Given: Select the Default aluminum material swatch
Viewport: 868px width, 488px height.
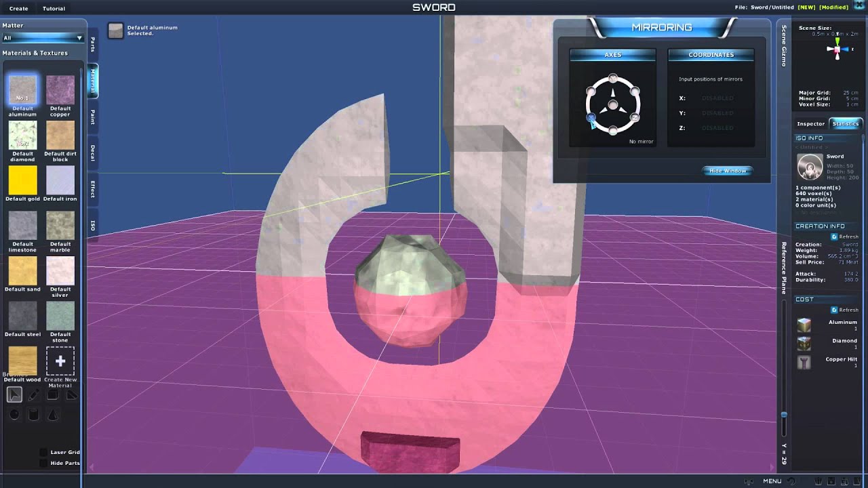Looking at the screenshot, I should (22, 89).
